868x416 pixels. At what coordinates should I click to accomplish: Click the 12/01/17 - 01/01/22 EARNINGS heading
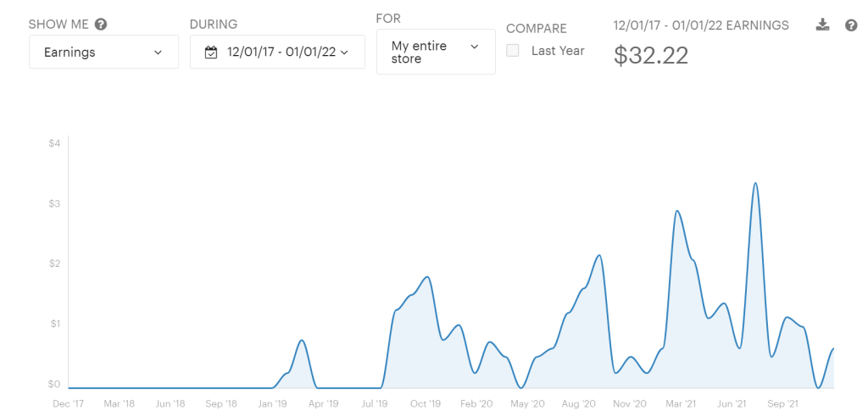[701, 25]
